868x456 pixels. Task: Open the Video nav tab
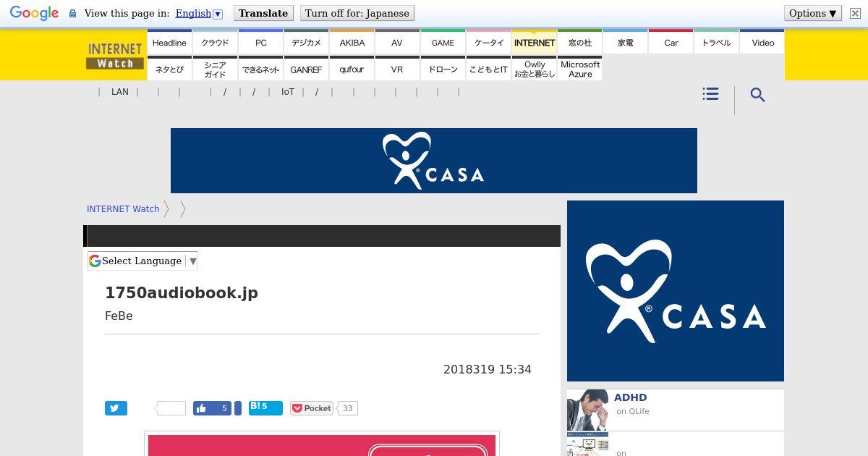tap(762, 43)
